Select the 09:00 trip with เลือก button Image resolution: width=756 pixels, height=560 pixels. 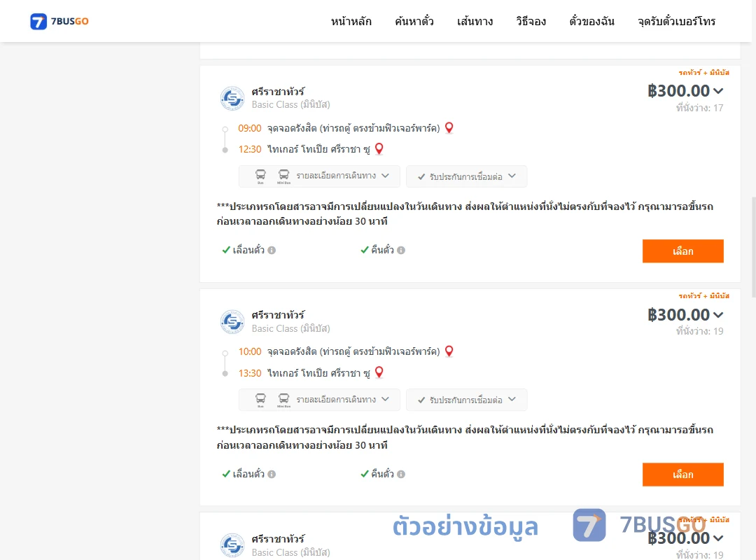tap(682, 251)
